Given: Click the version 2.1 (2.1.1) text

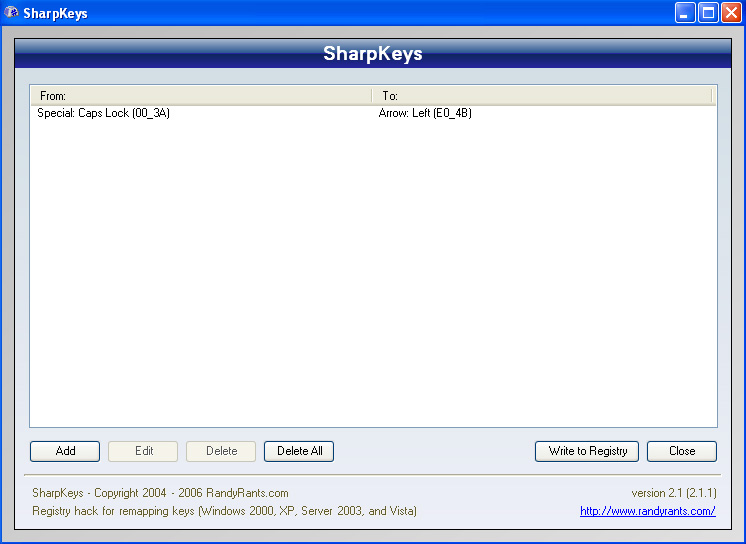Looking at the screenshot, I should 674,493.
